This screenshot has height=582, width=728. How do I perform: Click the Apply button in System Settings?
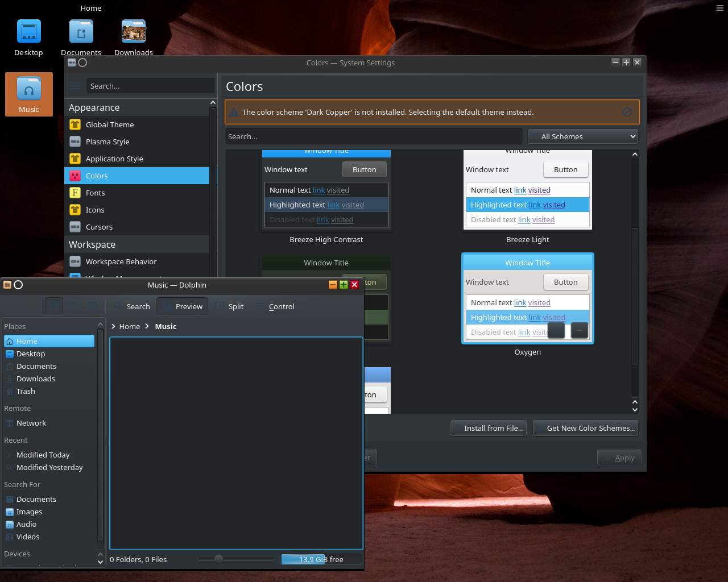(x=619, y=458)
